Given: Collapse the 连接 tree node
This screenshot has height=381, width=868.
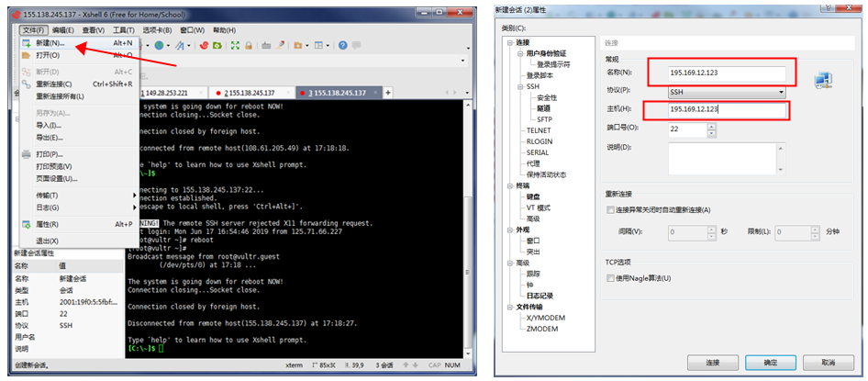Looking at the screenshot, I should click(x=509, y=42).
